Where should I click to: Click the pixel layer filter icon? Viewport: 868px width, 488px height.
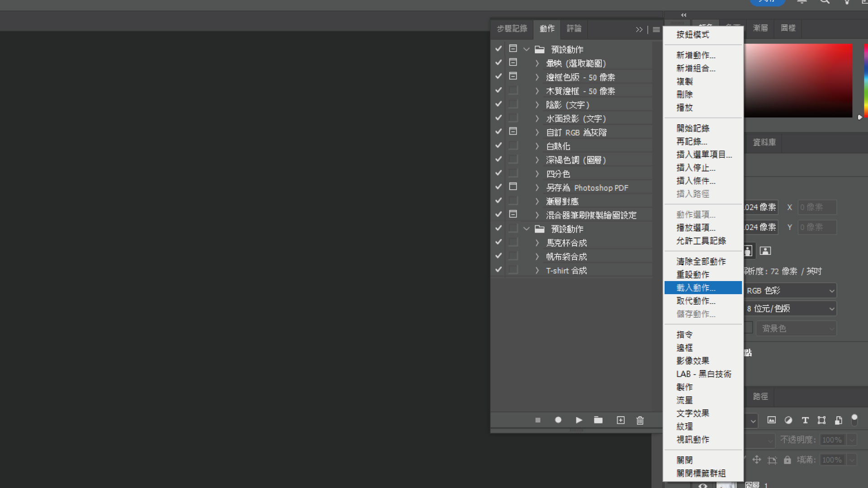pos(772,420)
